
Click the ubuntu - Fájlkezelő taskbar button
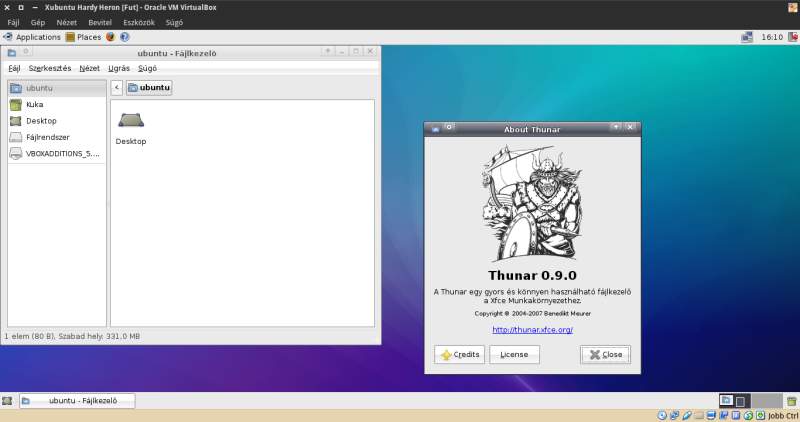click(x=77, y=401)
